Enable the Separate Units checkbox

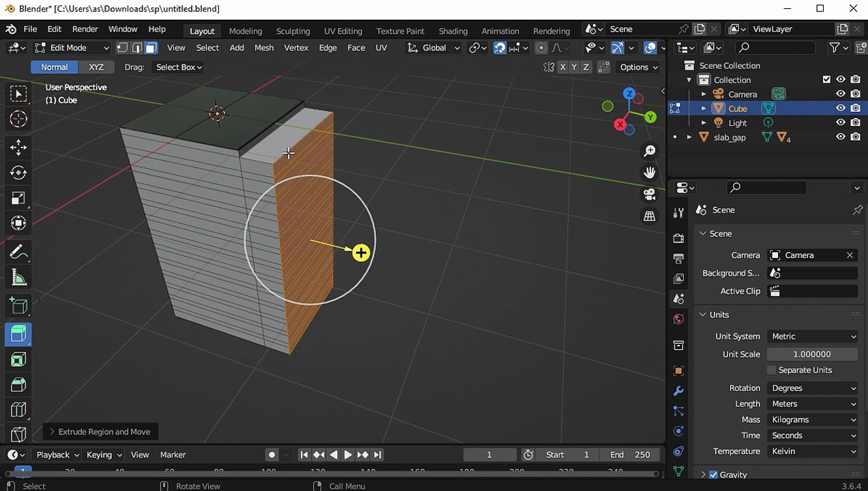point(772,370)
